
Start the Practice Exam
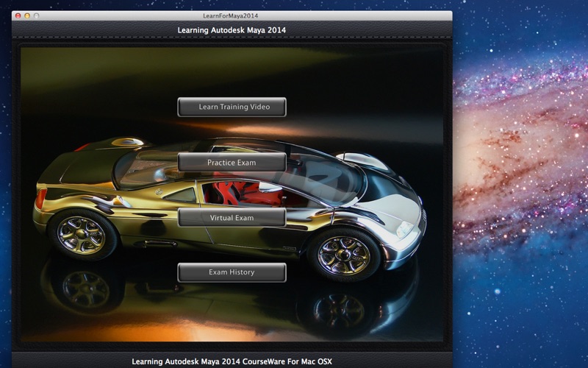coord(232,162)
